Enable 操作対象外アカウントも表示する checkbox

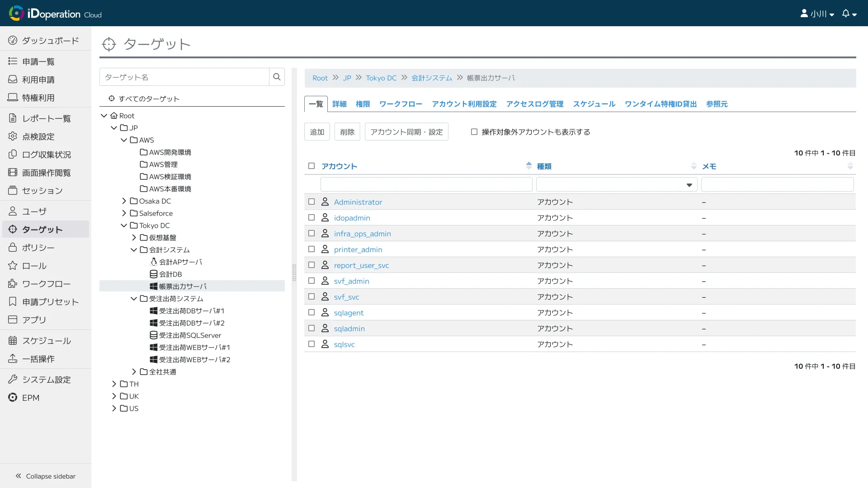(x=474, y=132)
